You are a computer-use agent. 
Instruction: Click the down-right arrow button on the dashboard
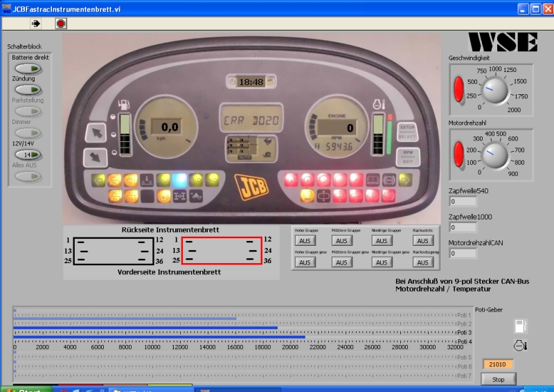[x=95, y=157]
